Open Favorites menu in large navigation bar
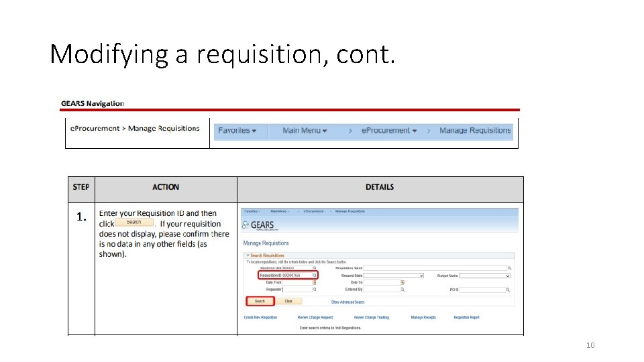The width and height of the screenshot is (644, 362). [237, 131]
